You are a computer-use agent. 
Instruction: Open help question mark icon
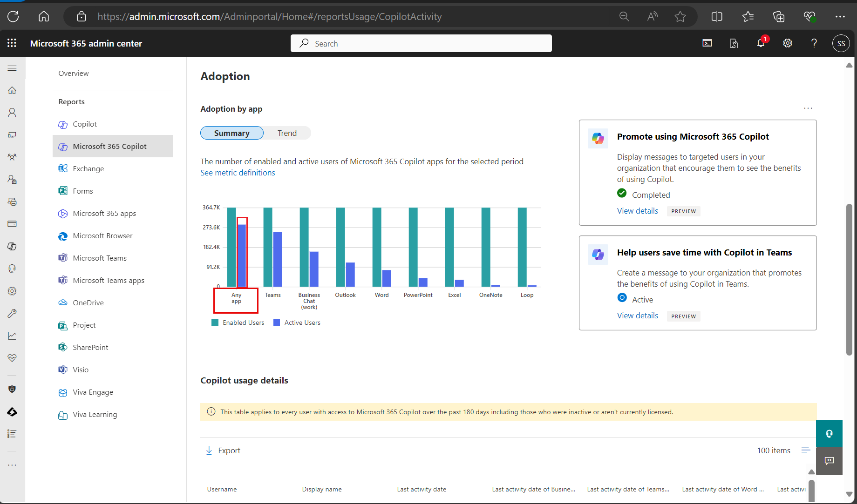[x=814, y=43]
